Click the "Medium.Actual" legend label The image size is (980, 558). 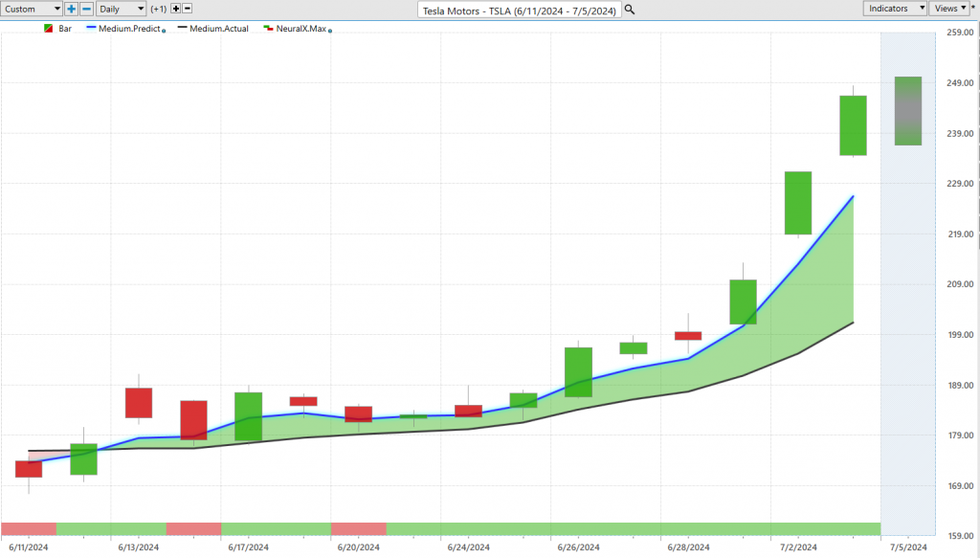pos(219,29)
